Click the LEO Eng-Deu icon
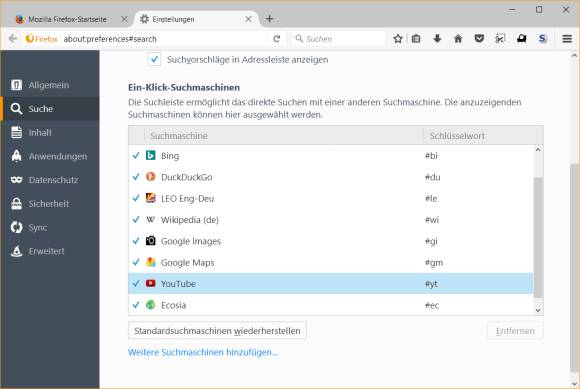This screenshot has height=389, width=580. coord(151,198)
